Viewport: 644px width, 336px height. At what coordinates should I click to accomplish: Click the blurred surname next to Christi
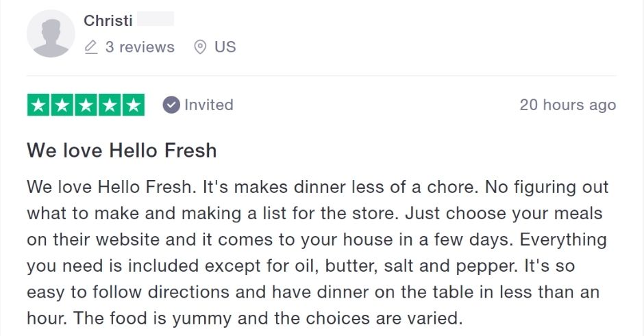(x=156, y=19)
